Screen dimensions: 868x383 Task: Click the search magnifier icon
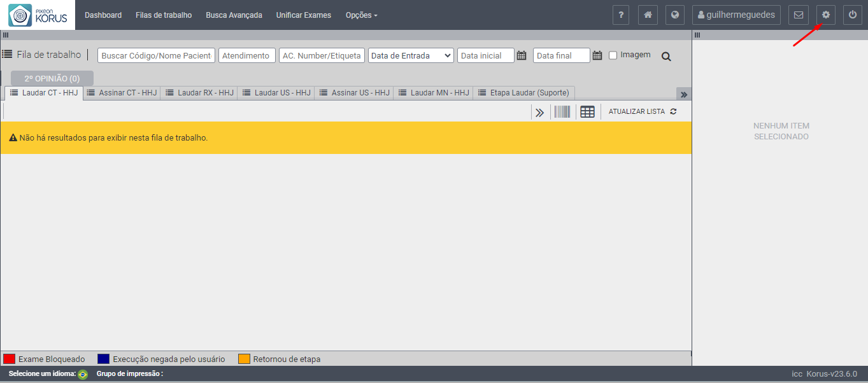[x=666, y=56]
